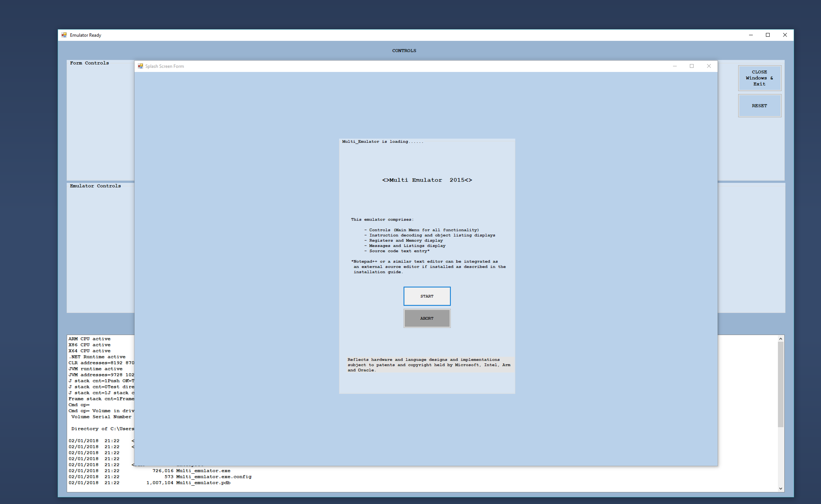Click 'JVM runtime active' log line

point(95,369)
